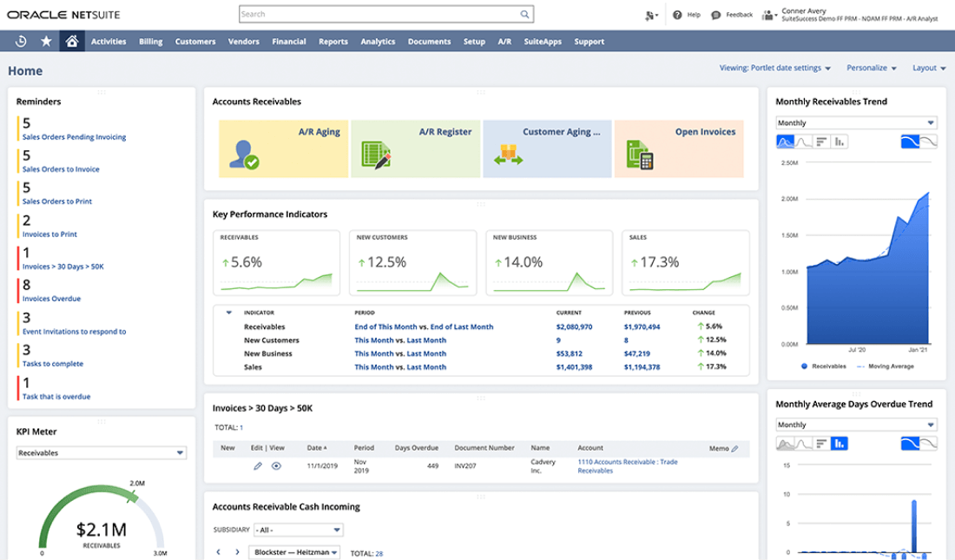Expand the KPI Meter Receivables dropdown
Viewport: 955px width, 560px height.
102,453
